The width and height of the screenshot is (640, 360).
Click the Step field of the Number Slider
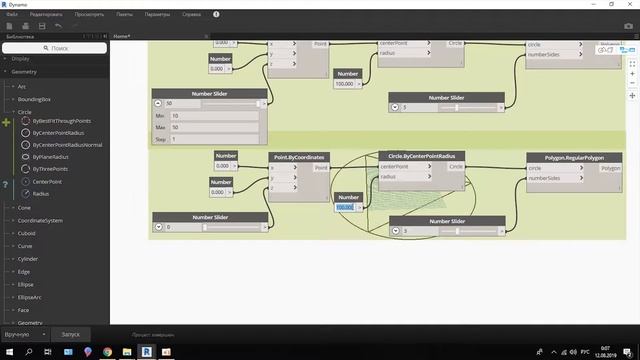(x=215, y=139)
